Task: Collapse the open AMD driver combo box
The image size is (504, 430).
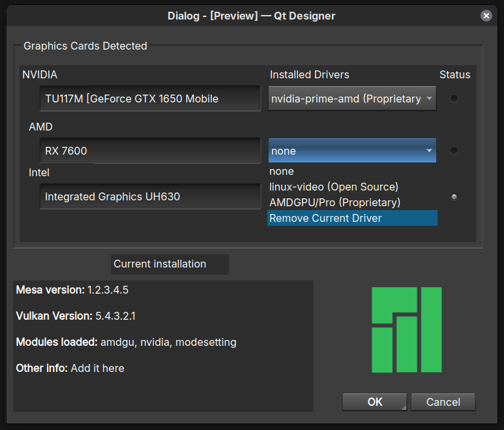Action: tap(352, 151)
